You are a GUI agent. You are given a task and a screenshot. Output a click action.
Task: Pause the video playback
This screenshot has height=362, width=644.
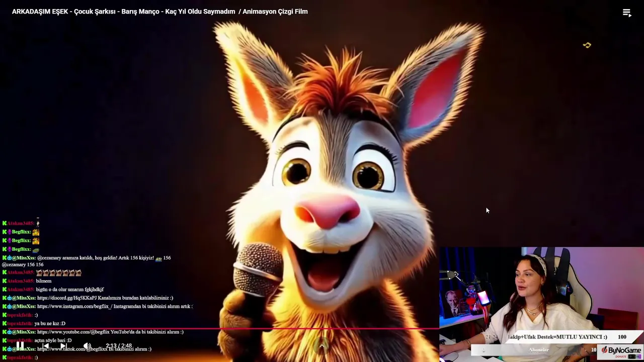pyautogui.click(x=20, y=346)
